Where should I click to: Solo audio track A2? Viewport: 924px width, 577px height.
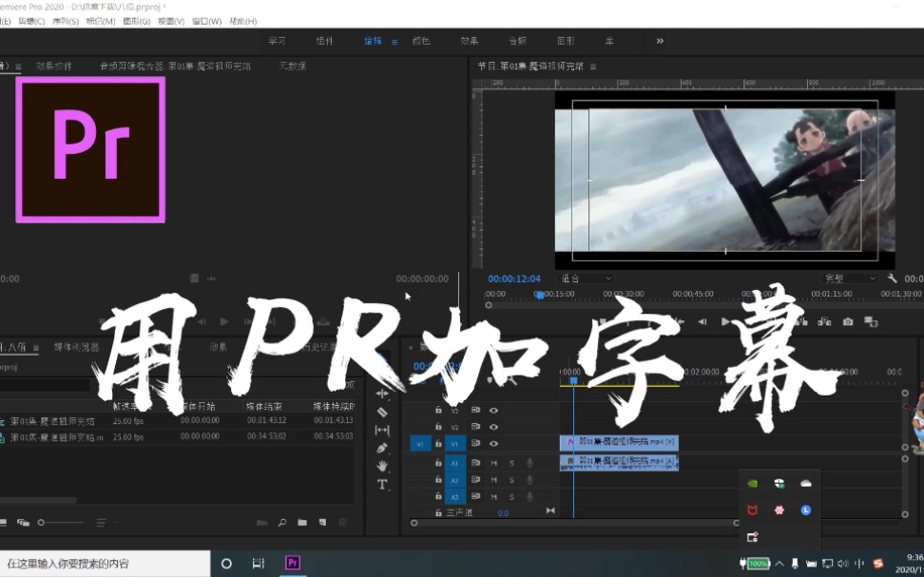[512, 478]
